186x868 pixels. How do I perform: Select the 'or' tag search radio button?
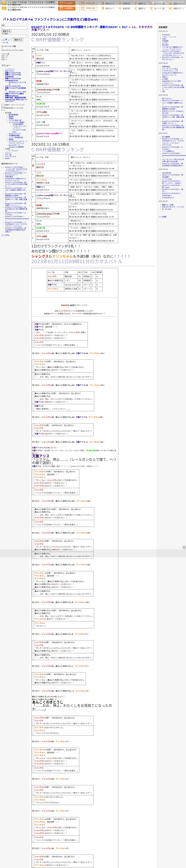(11, 40)
